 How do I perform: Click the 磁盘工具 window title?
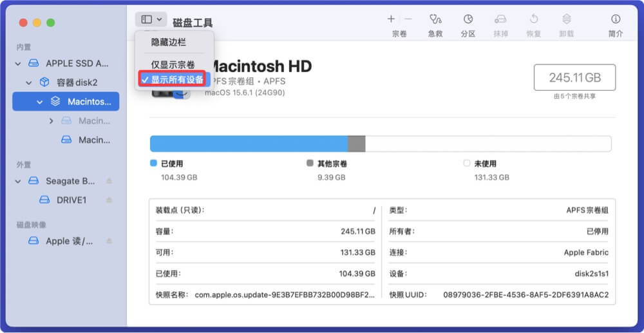193,23
